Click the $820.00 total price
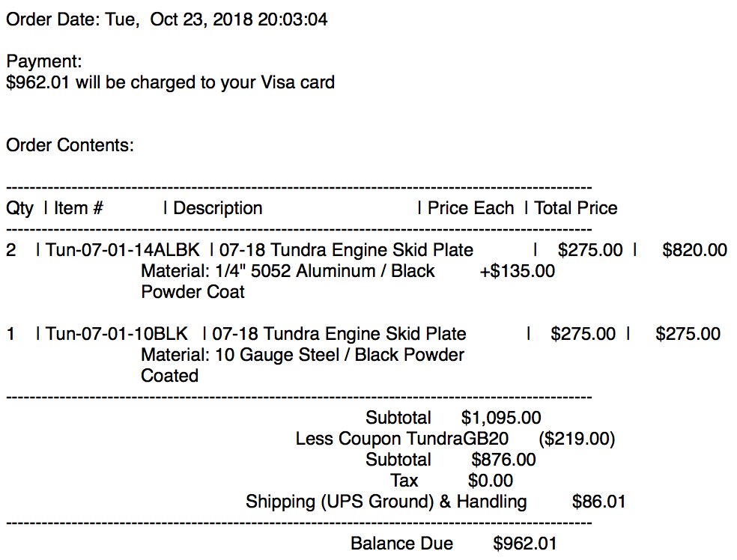Viewport: 737px width, 560px height. pos(695,250)
